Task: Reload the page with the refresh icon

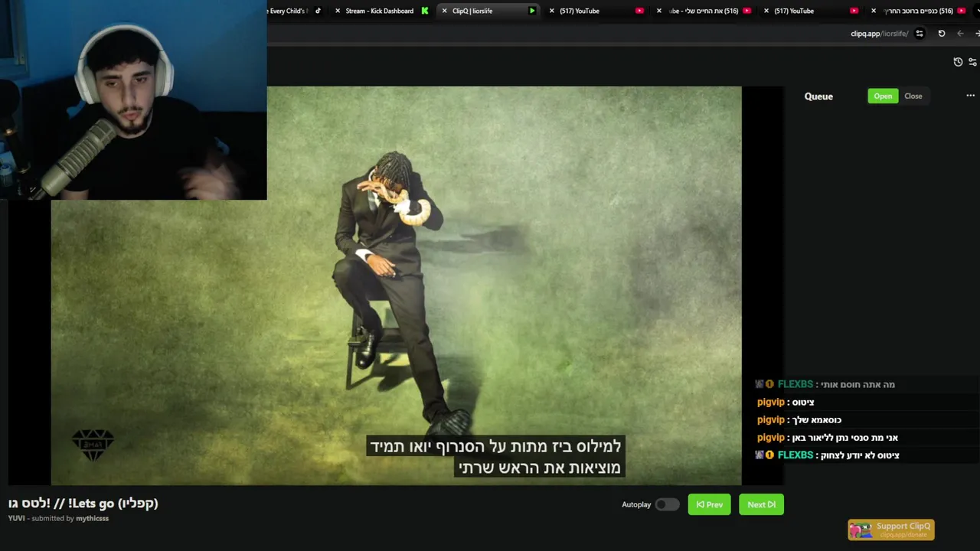Action: click(942, 34)
